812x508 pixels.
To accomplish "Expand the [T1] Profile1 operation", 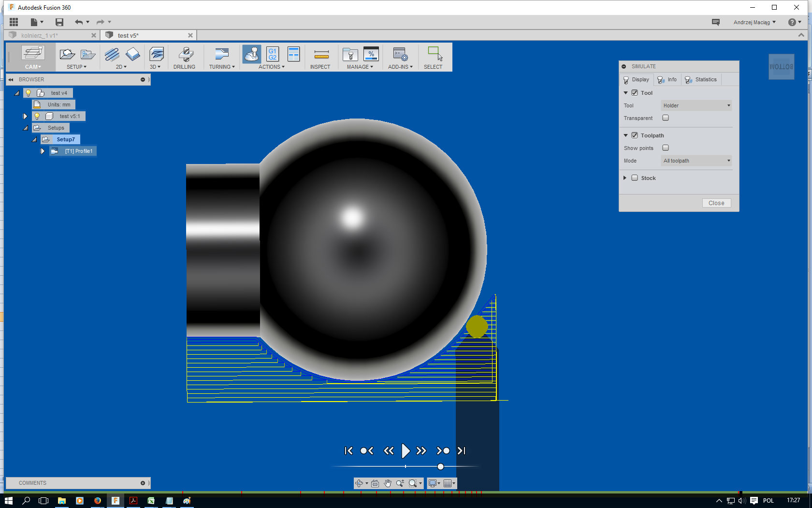I will (43, 151).
